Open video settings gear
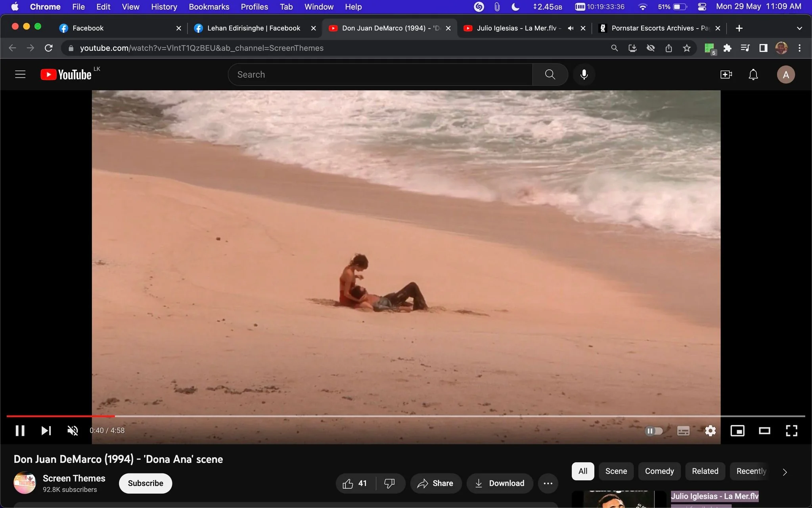Viewport: 812px width, 508px height. pyautogui.click(x=710, y=431)
